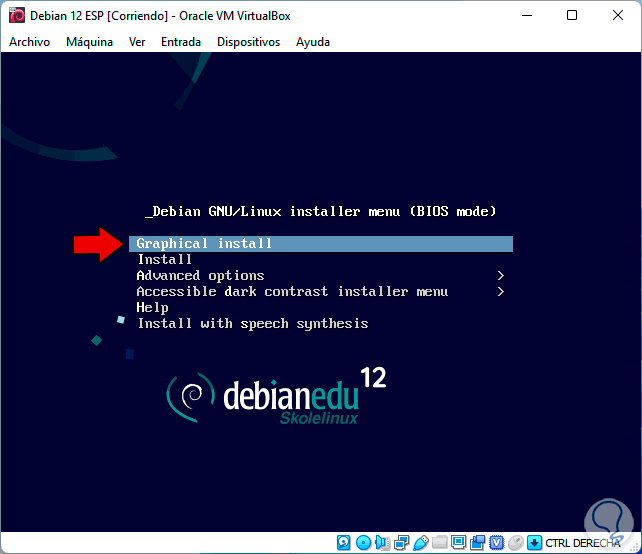The width and height of the screenshot is (642, 554).
Task: Select Graphical install option
Action: (x=321, y=244)
